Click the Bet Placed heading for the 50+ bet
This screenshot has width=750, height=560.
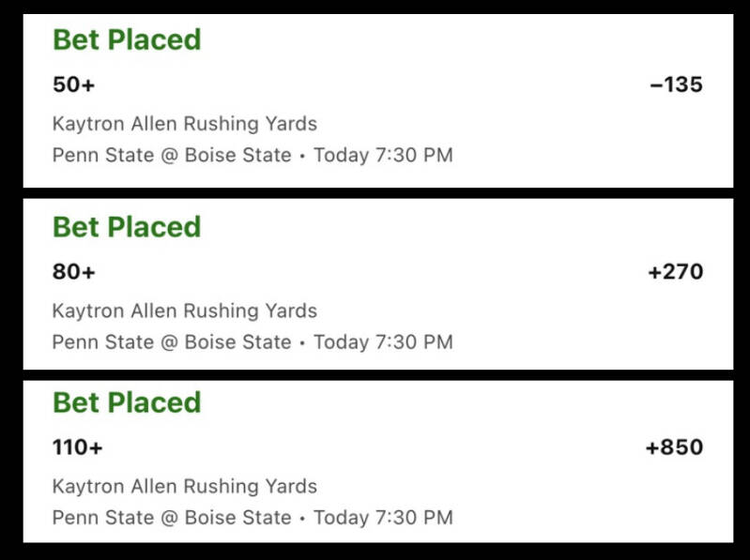click(x=127, y=40)
